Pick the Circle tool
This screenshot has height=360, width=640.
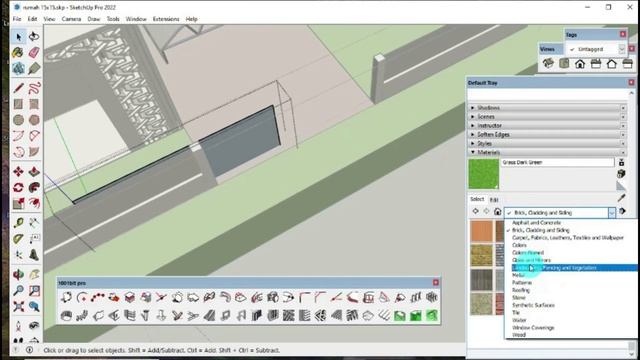coord(18,120)
